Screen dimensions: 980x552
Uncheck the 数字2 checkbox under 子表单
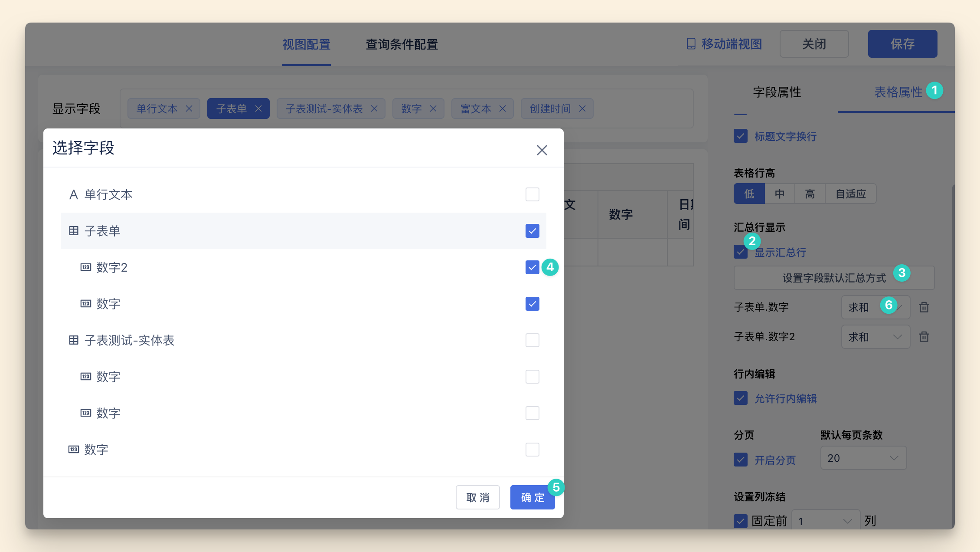coord(532,267)
